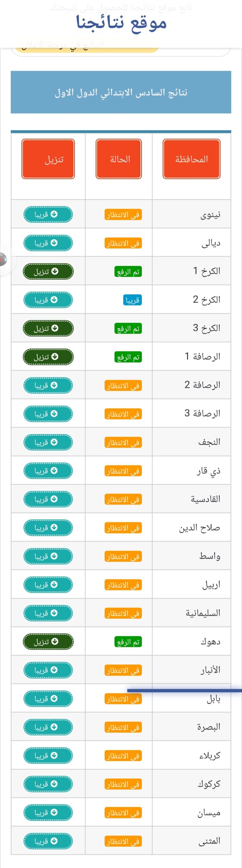Download results for الكرخ 1
The height and width of the screenshot is (868, 242).
click(x=48, y=271)
